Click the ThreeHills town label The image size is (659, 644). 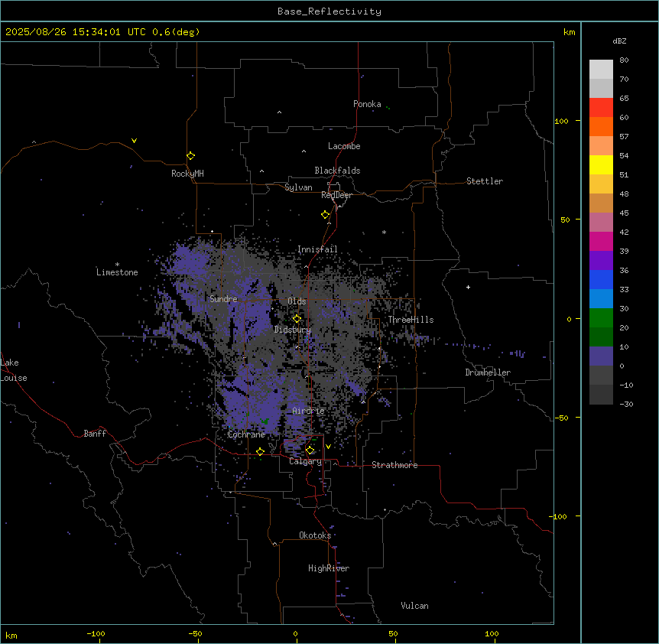tap(411, 320)
